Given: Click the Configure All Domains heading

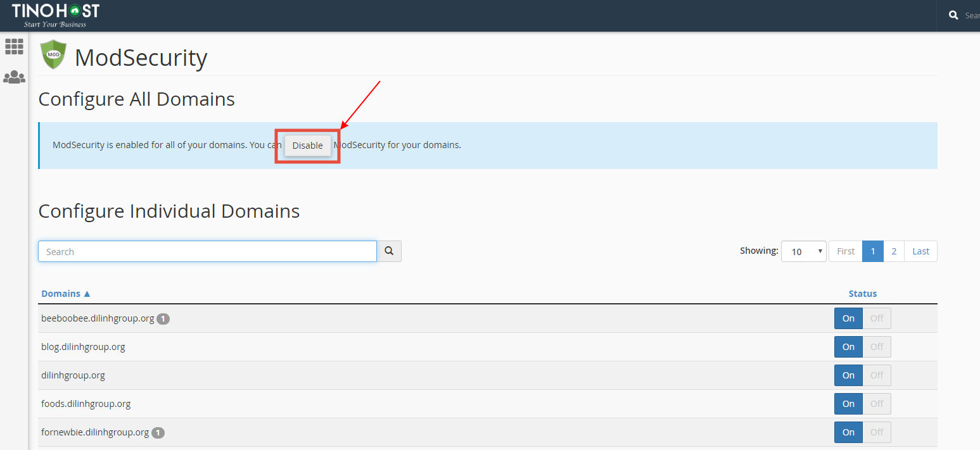Looking at the screenshot, I should 136,99.
